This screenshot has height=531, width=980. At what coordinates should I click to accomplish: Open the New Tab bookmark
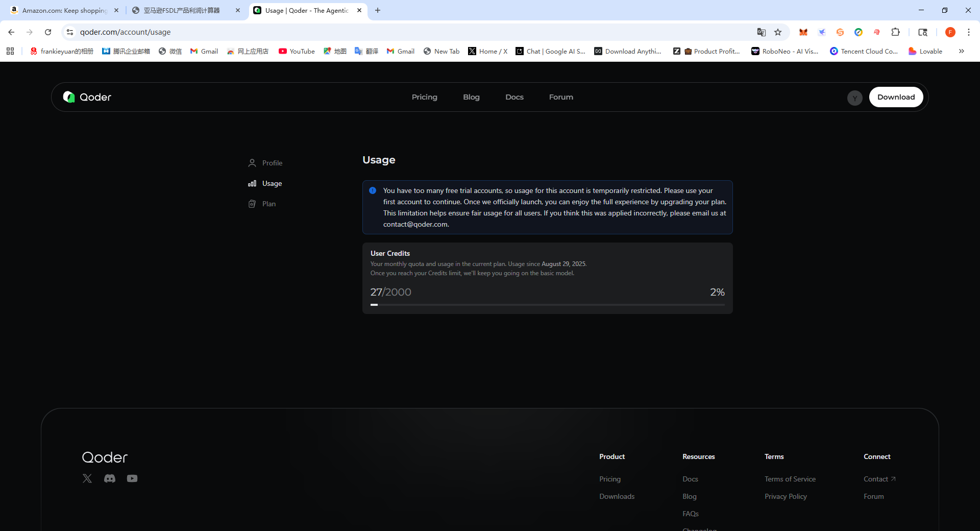tap(442, 51)
